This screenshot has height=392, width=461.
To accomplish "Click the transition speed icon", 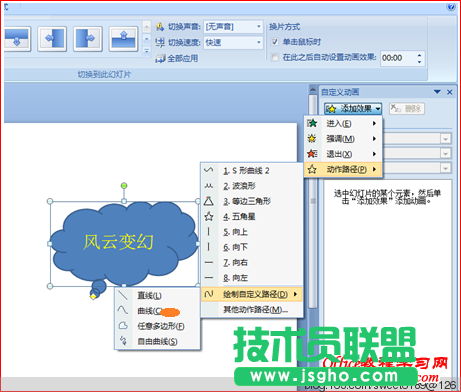I will click(x=160, y=42).
